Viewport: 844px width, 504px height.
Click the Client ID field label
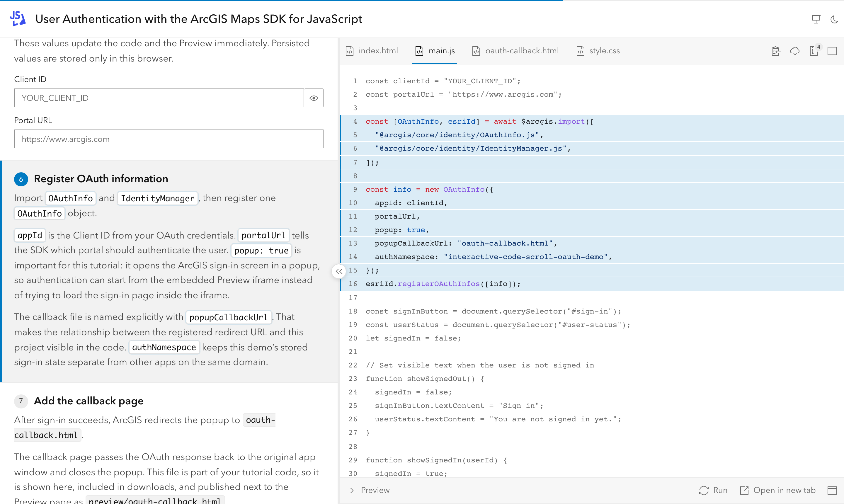[30, 79]
